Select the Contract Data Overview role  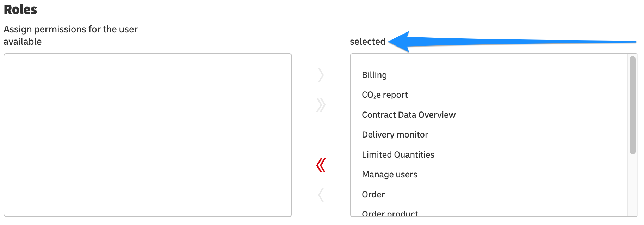click(x=409, y=115)
